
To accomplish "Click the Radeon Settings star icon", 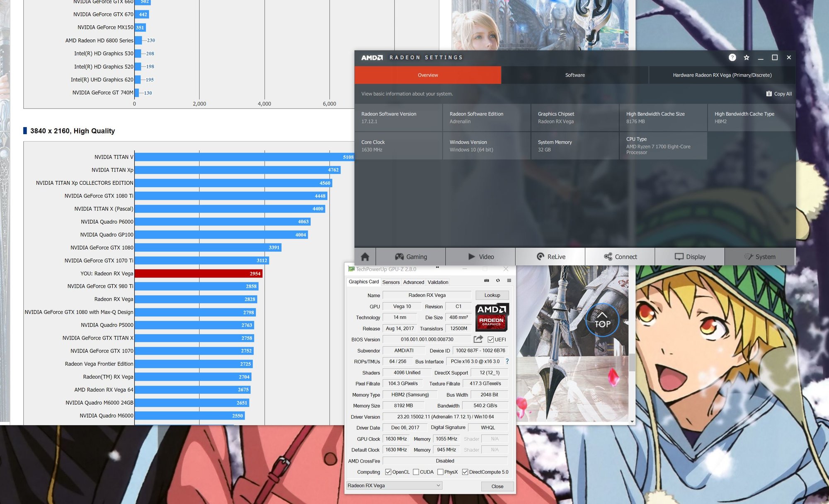I will (747, 58).
